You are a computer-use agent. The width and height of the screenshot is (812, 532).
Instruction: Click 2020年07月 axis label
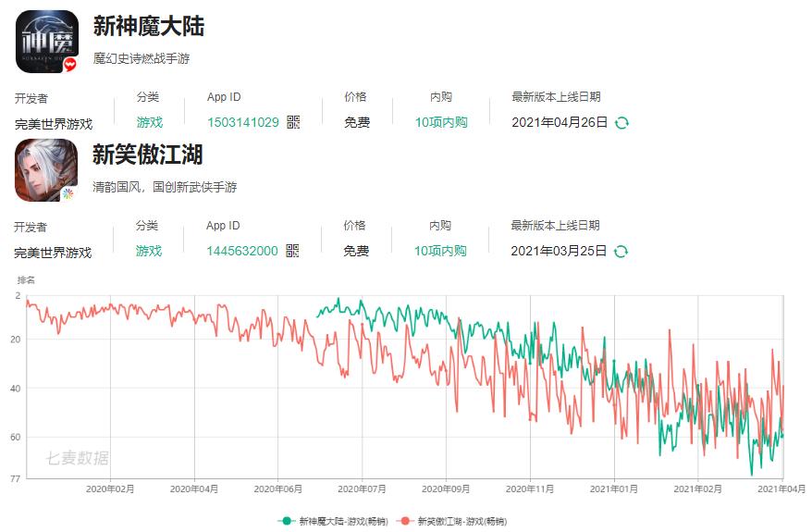(x=362, y=489)
